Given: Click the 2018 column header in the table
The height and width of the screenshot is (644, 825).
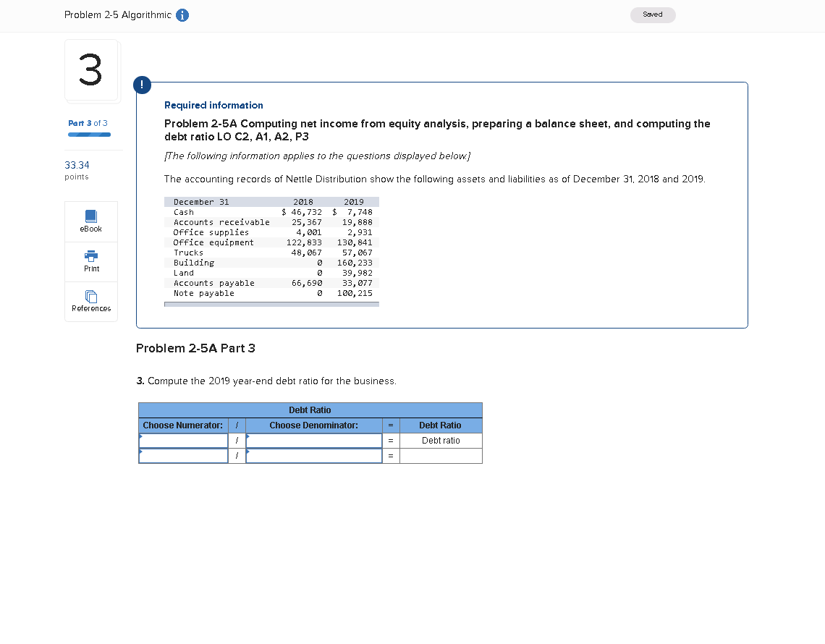Looking at the screenshot, I should (303, 202).
